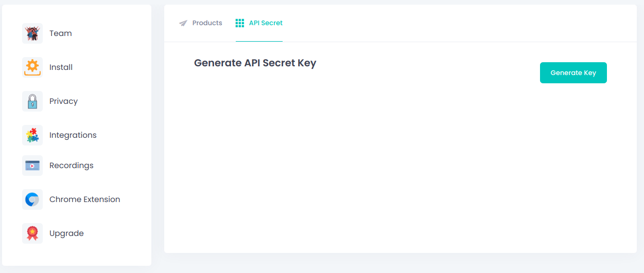Select the API Secret tab label

[266, 23]
